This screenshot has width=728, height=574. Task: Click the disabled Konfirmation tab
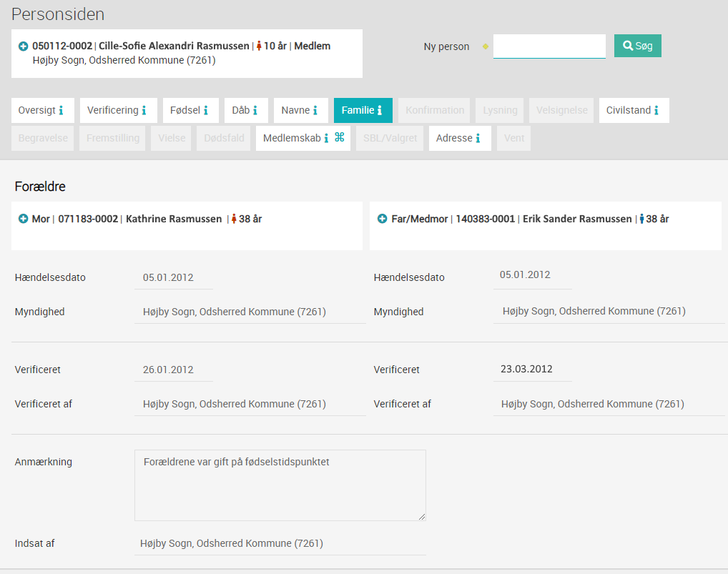point(434,110)
